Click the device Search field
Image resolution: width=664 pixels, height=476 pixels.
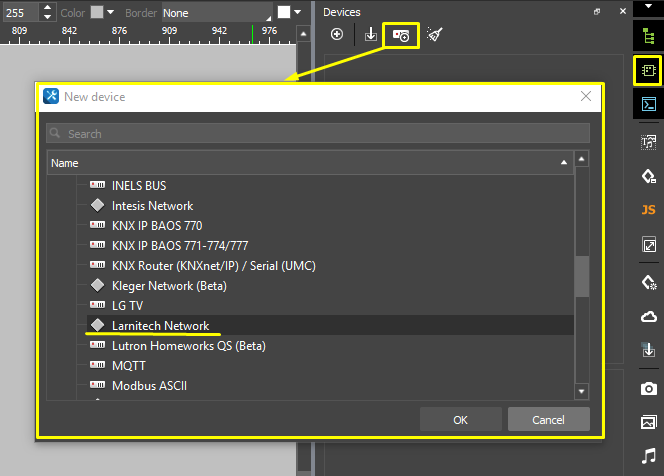coord(318,133)
